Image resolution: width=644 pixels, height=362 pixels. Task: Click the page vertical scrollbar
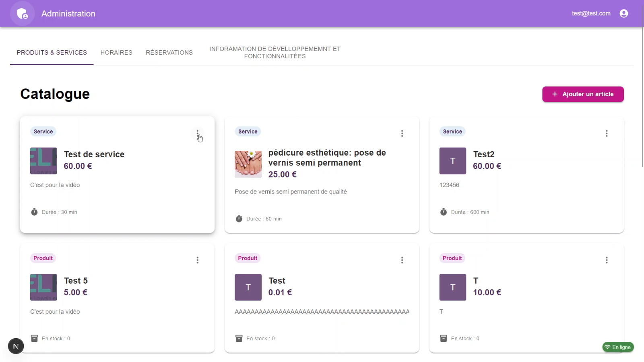pyautogui.click(x=642, y=97)
